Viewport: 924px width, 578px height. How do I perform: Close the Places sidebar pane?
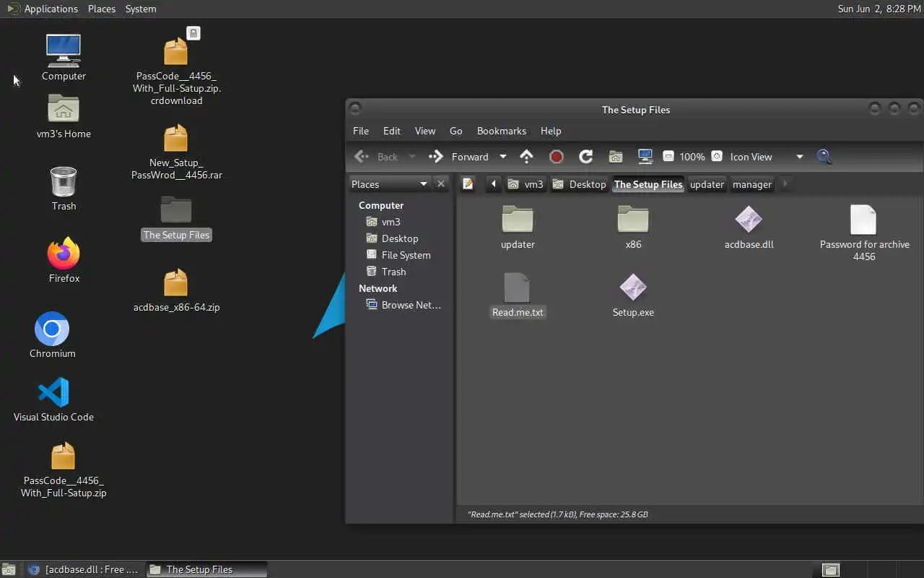click(x=441, y=184)
